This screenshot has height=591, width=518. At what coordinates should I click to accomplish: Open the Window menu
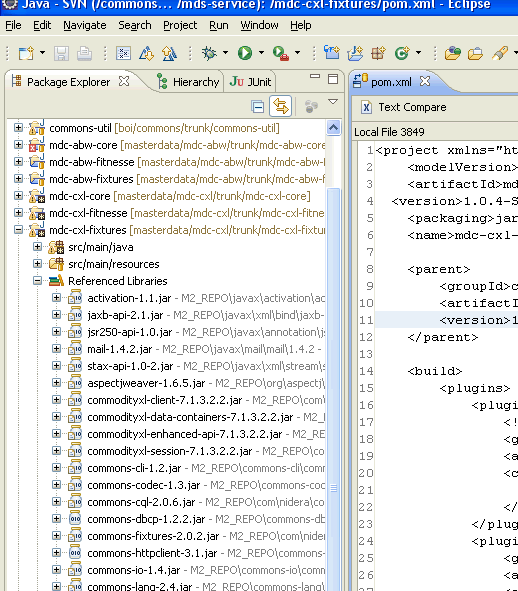coord(259,25)
